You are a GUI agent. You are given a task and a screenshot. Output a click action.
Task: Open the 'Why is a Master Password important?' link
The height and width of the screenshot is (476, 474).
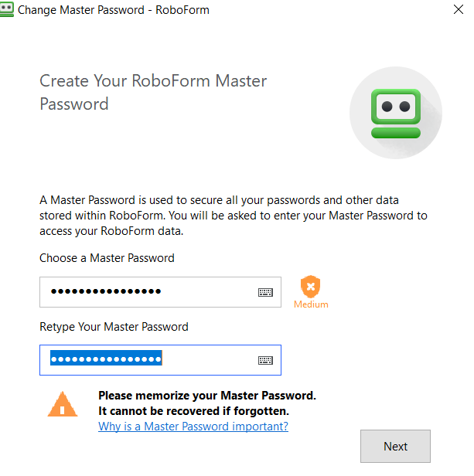(193, 427)
